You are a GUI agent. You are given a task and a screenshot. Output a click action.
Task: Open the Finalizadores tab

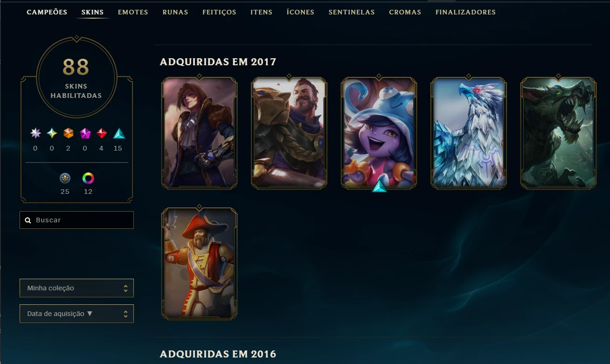(x=465, y=12)
